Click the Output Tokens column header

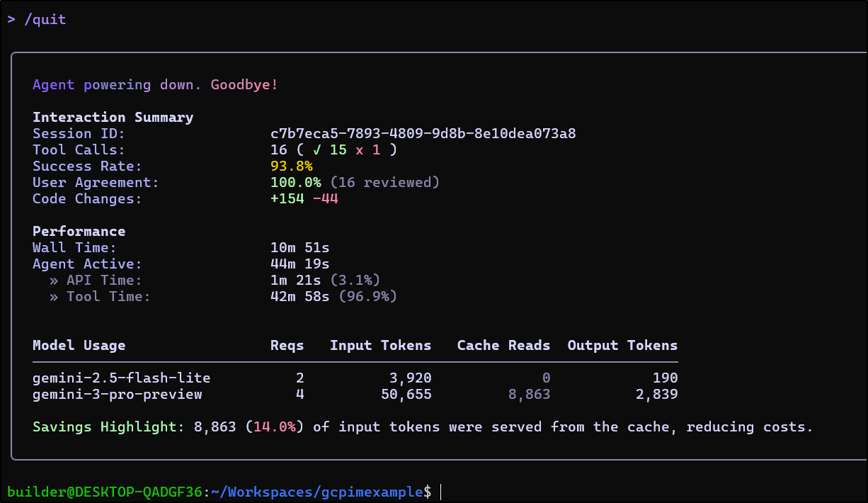click(622, 346)
